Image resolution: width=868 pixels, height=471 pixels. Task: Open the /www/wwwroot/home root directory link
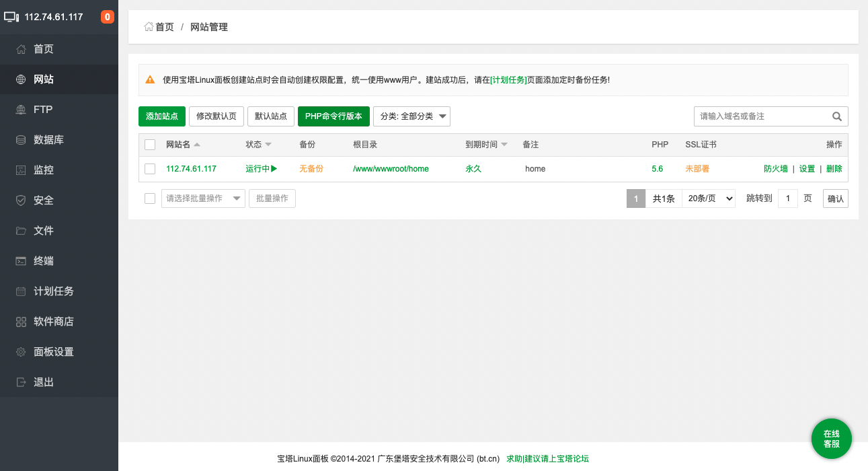tap(391, 169)
